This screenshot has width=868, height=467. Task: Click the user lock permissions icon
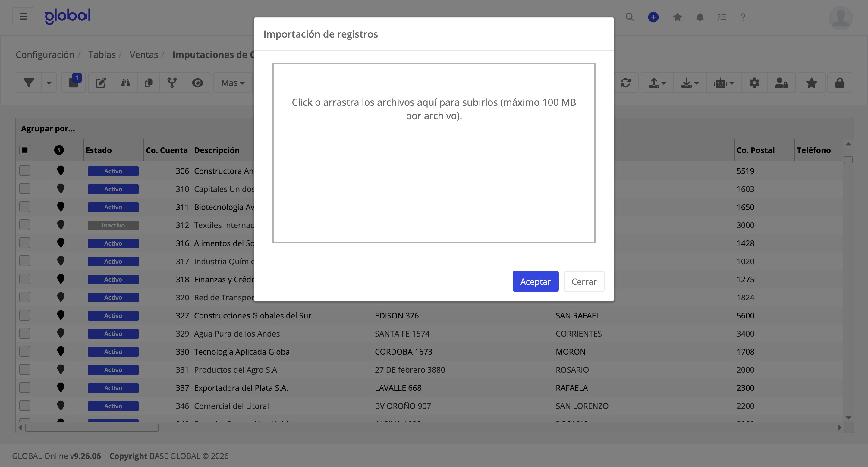point(781,83)
